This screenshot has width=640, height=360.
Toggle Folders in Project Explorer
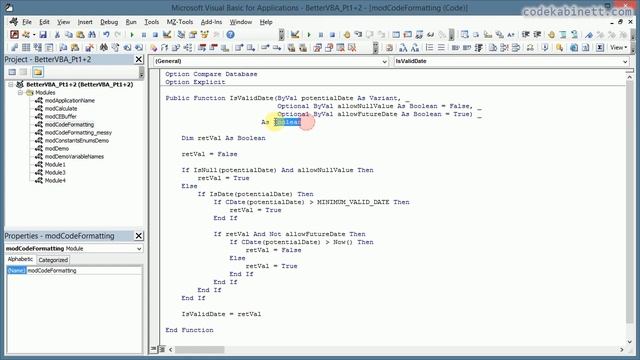pos(38,72)
